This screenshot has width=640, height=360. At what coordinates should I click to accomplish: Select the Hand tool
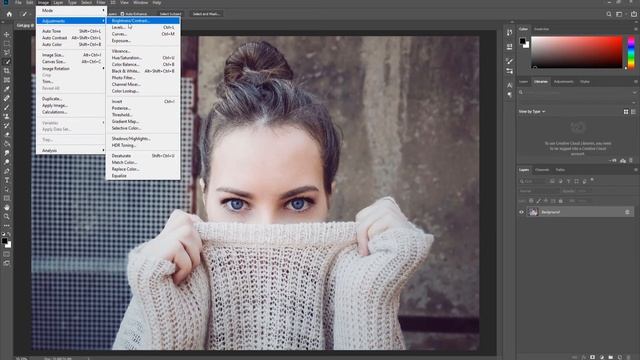7,207
